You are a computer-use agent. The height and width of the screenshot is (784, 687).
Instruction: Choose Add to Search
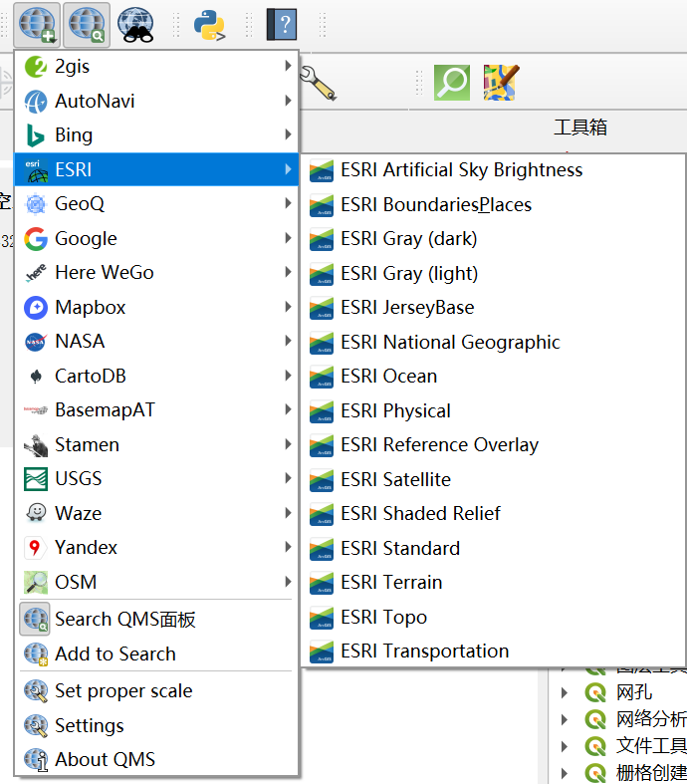point(157,653)
